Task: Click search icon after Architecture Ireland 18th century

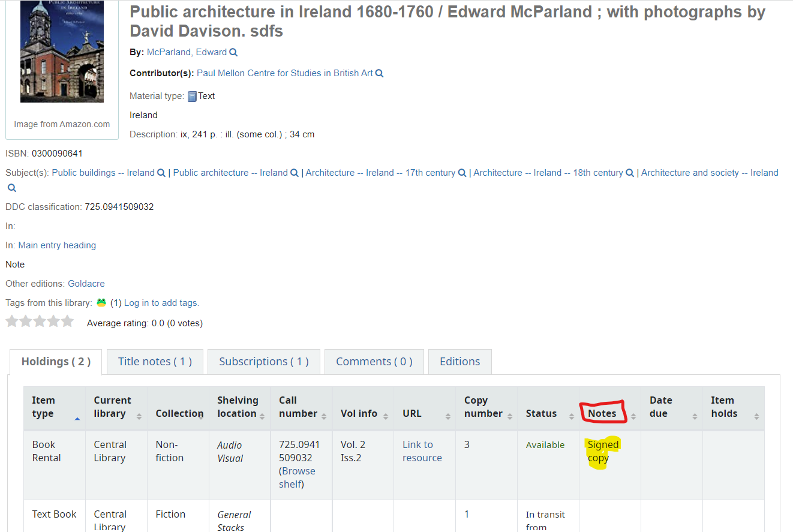Action: click(x=630, y=173)
